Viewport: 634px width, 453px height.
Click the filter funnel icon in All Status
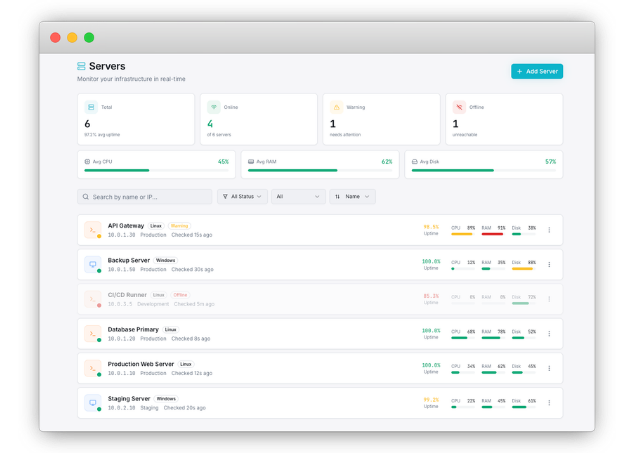click(225, 197)
